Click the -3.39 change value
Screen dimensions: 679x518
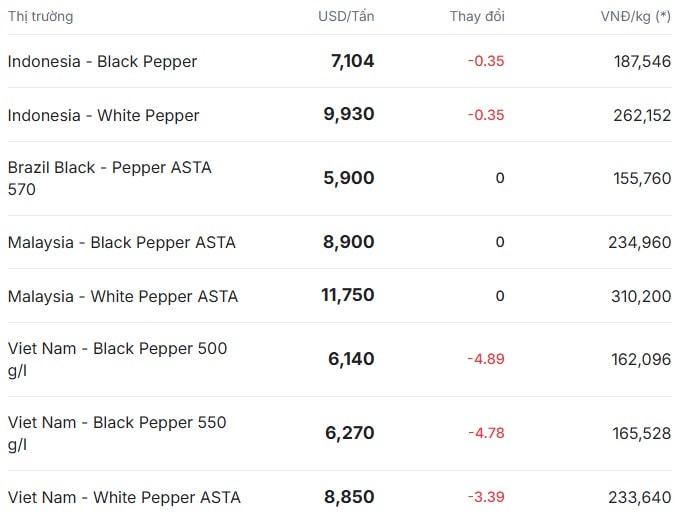tap(487, 497)
